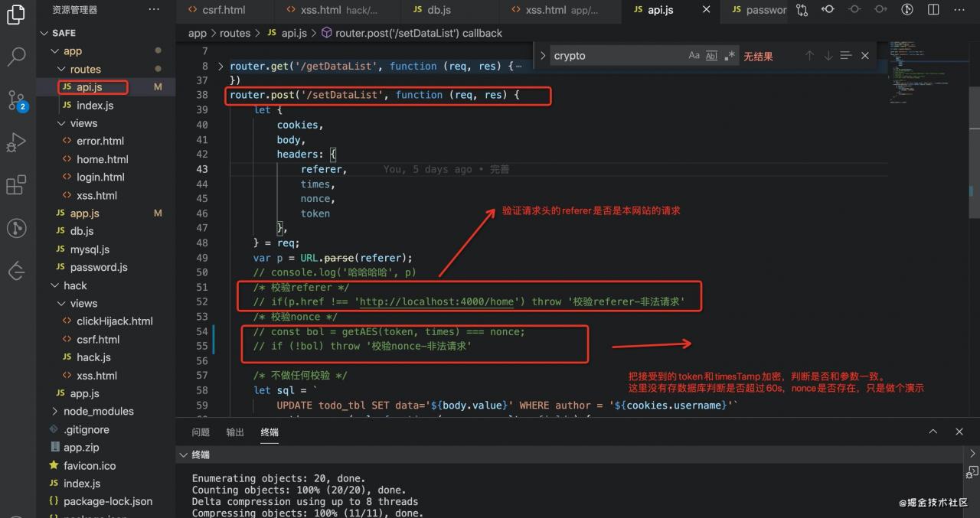Viewport: 980px width, 518px height.
Task: Click the compare changes icon in the editor toolbar
Action: [802, 10]
